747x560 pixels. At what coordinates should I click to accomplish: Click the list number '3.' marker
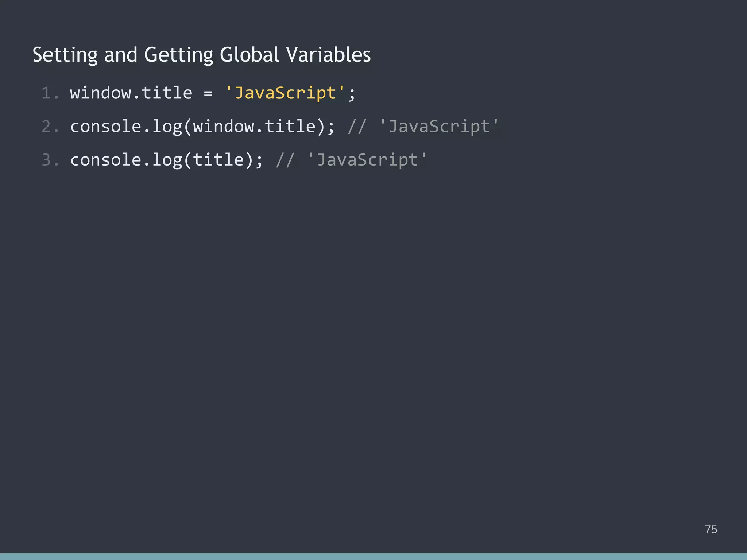(50, 160)
